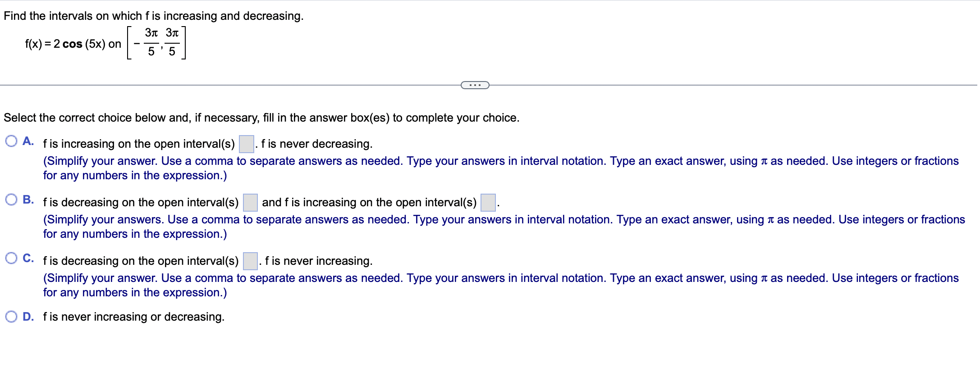Click the "f is never increasing." text in choice C
The image size is (980, 381).
[x=318, y=261]
